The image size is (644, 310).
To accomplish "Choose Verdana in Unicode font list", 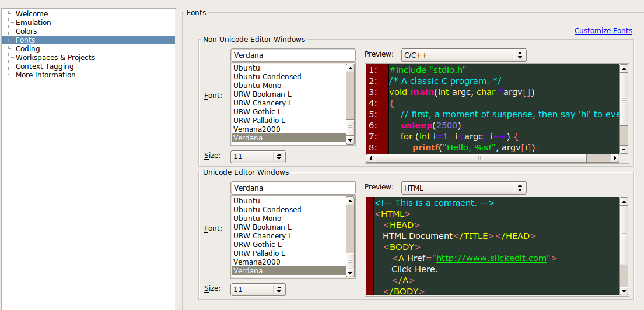I will (289, 270).
